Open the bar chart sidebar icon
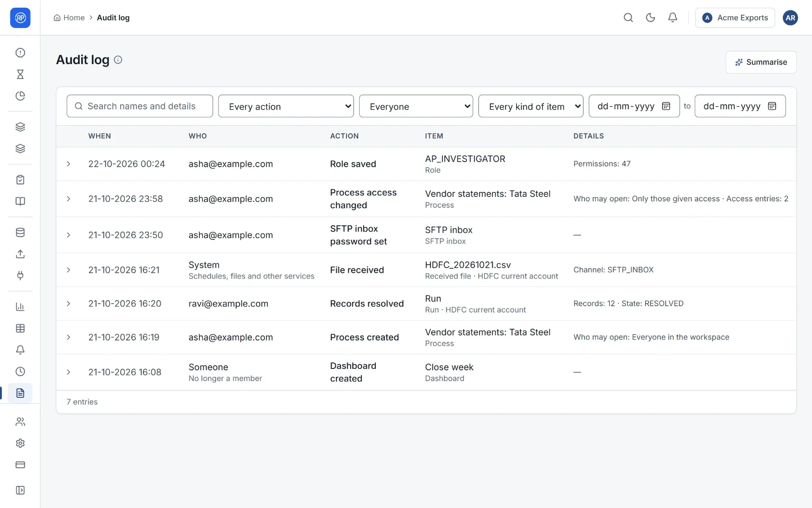The width and height of the screenshot is (812, 508). click(20, 307)
